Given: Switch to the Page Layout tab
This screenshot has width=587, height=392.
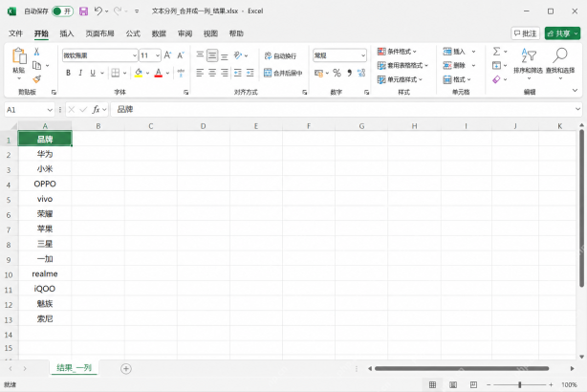Looking at the screenshot, I should pyautogui.click(x=99, y=33).
